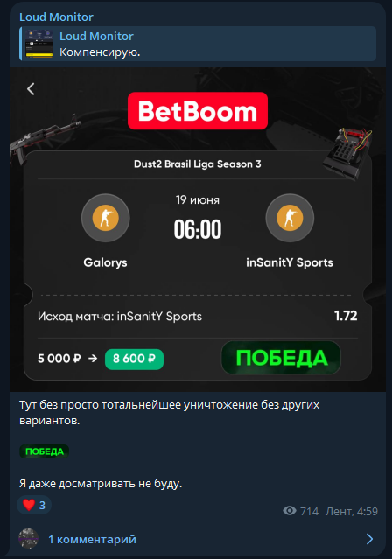This screenshot has width=392, height=559.
Task: Click the C4 bomb graphic
Action: pyautogui.click(x=347, y=153)
